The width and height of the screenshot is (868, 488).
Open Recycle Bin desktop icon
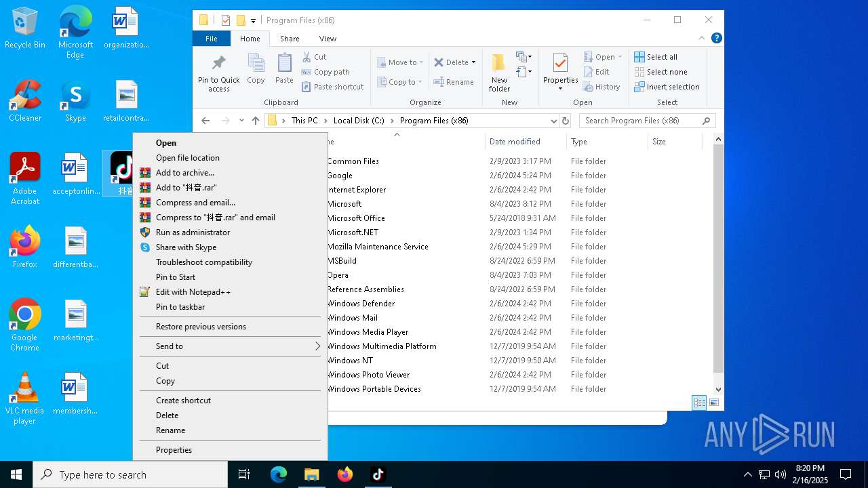pos(25,28)
